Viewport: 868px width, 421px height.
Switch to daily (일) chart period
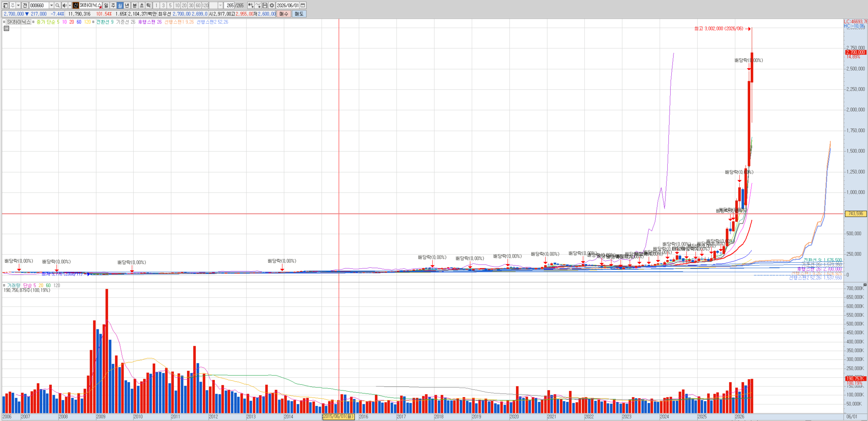(106, 5)
